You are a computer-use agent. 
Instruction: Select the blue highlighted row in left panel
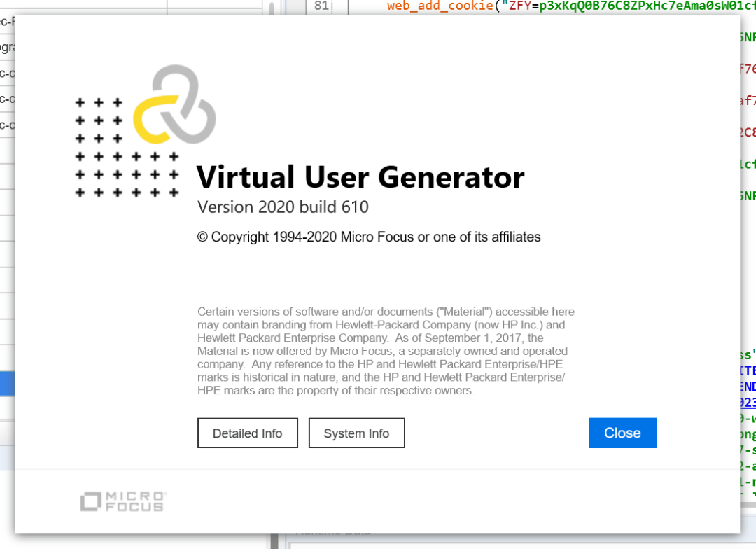[7, 383]
